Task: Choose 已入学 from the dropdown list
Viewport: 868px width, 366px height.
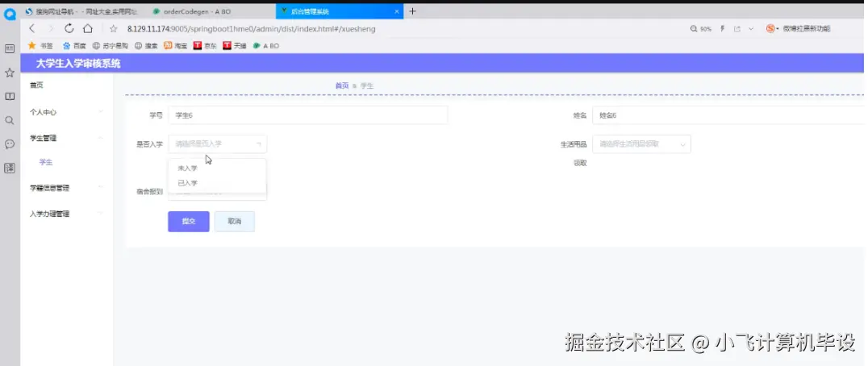Action: point(216,182)
